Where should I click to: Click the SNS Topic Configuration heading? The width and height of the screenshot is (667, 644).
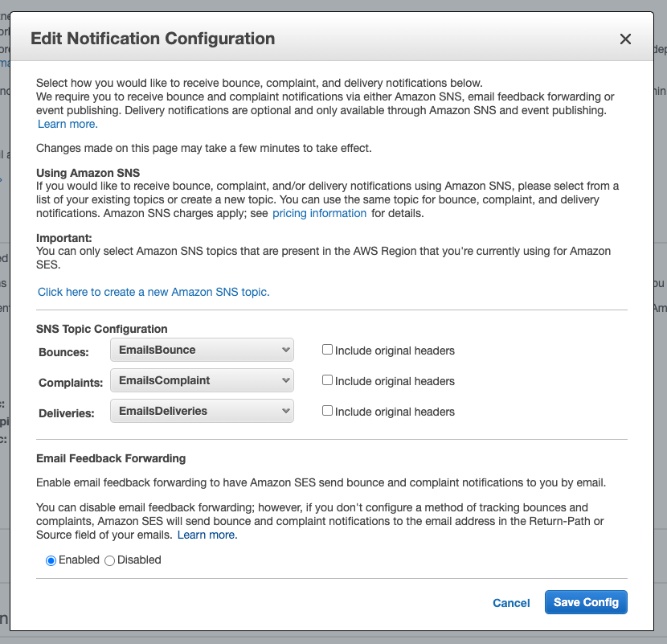(102, 329)
